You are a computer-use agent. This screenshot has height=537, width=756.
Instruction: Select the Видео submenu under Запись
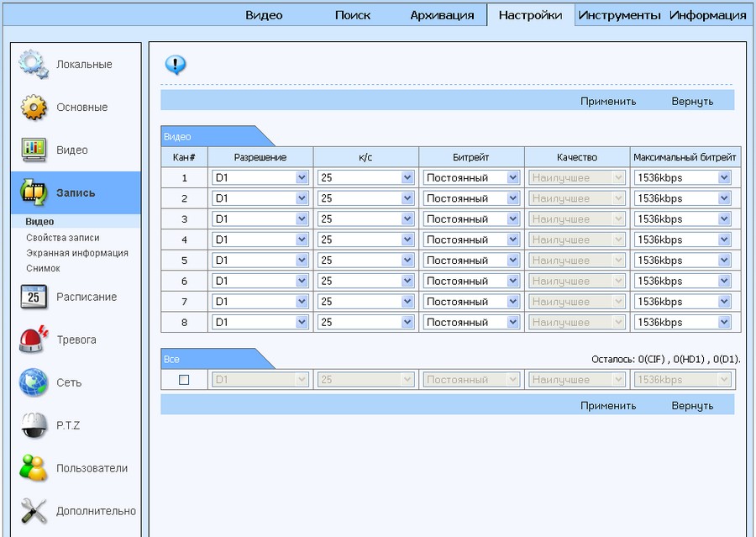39,222
